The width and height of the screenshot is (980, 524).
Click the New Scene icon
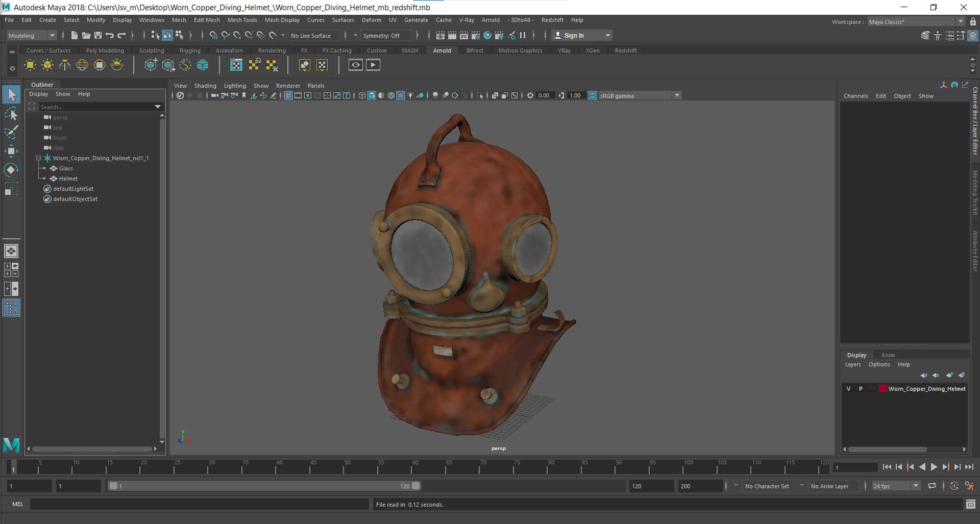click(74, 35)
